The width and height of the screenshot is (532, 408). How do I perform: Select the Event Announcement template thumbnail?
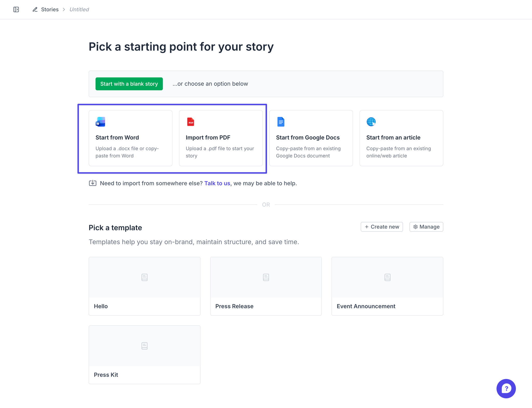pyautogui.click(x=387, y=277)
